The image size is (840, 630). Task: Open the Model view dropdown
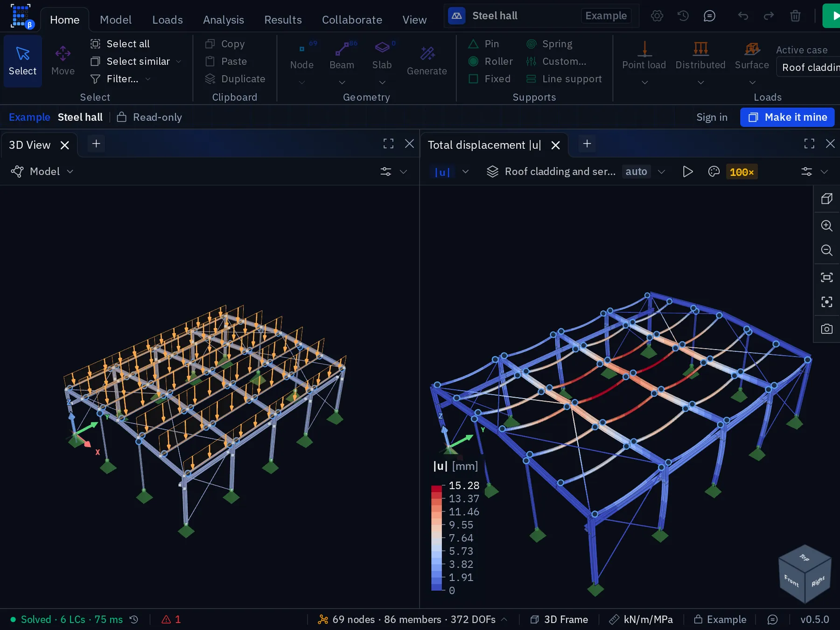tap(42, 172)
